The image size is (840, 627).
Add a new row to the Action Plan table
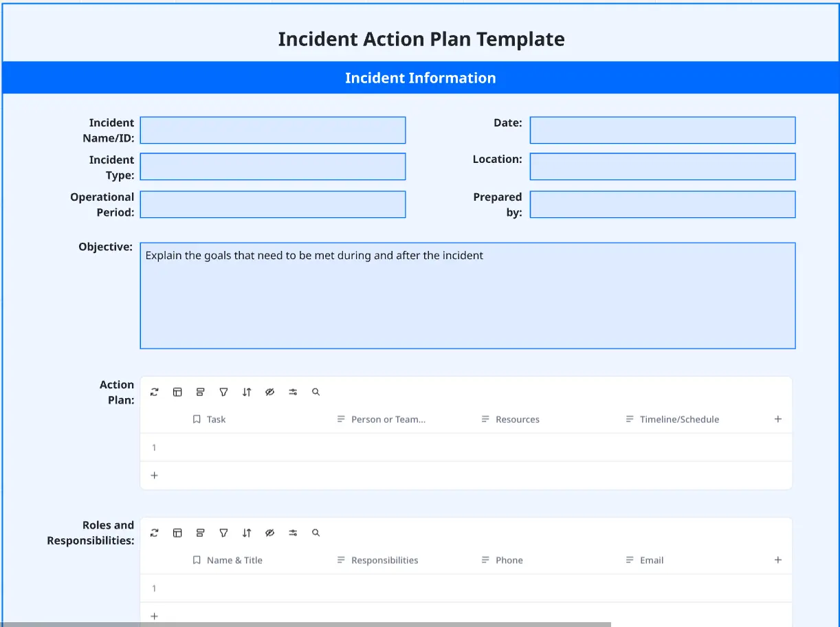pyautogui.click(x=154, y=475)
